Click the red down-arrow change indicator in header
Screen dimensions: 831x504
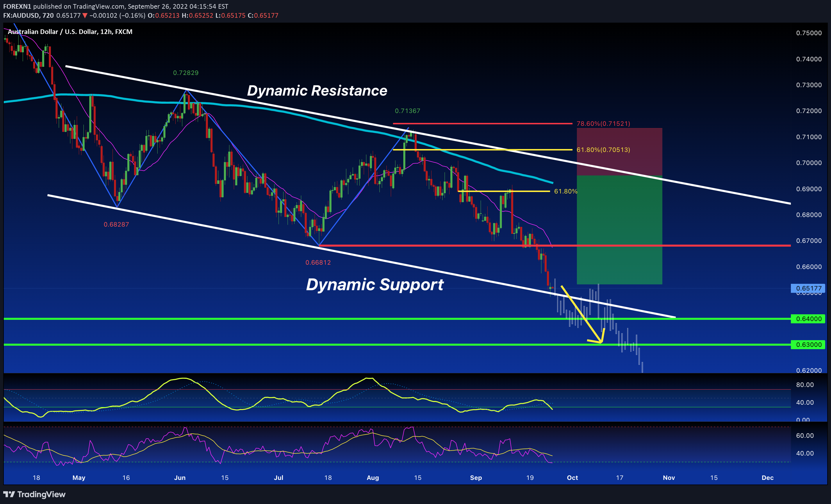85,15
